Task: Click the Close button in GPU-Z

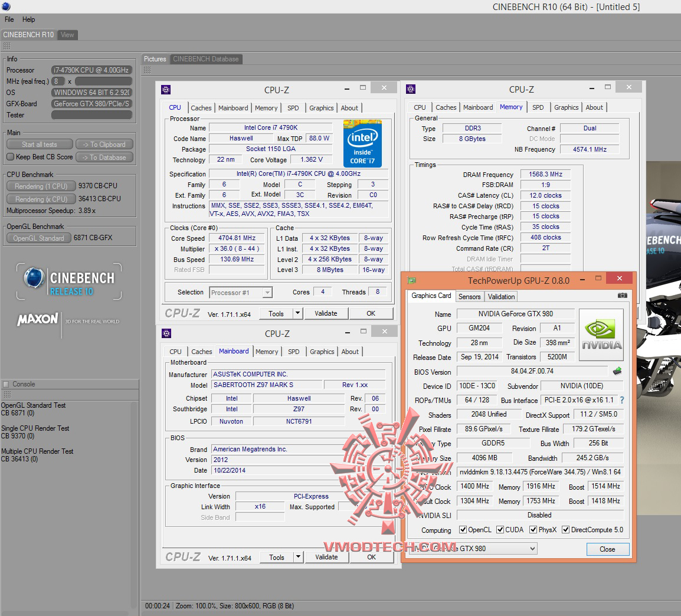Action: [x=608, y=549]
